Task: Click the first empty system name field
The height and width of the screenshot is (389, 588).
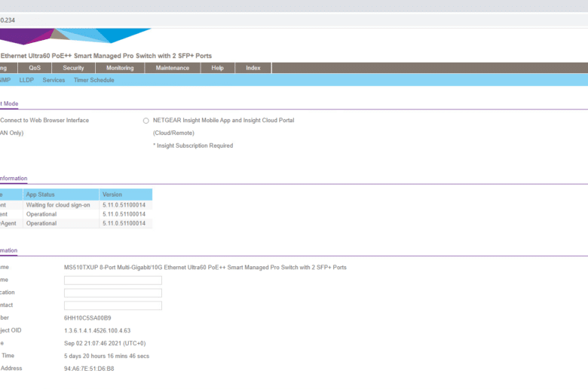Action: (113, 280)
